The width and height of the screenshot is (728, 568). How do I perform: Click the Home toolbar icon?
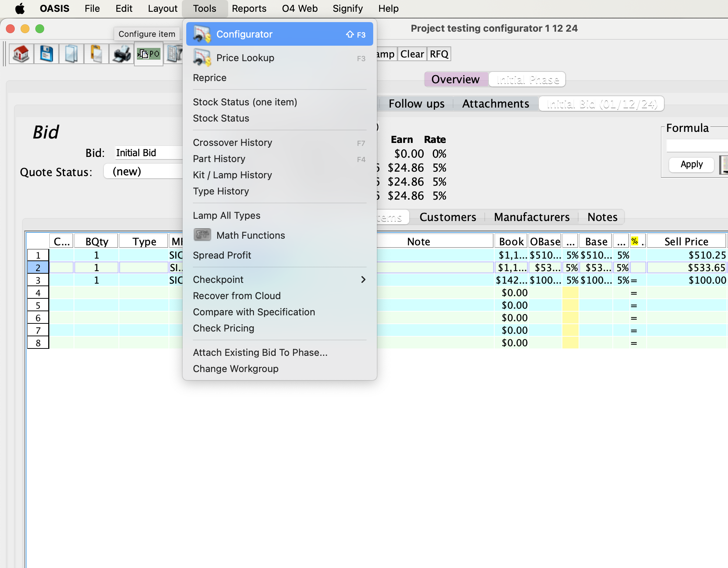(x=21, y=54)
